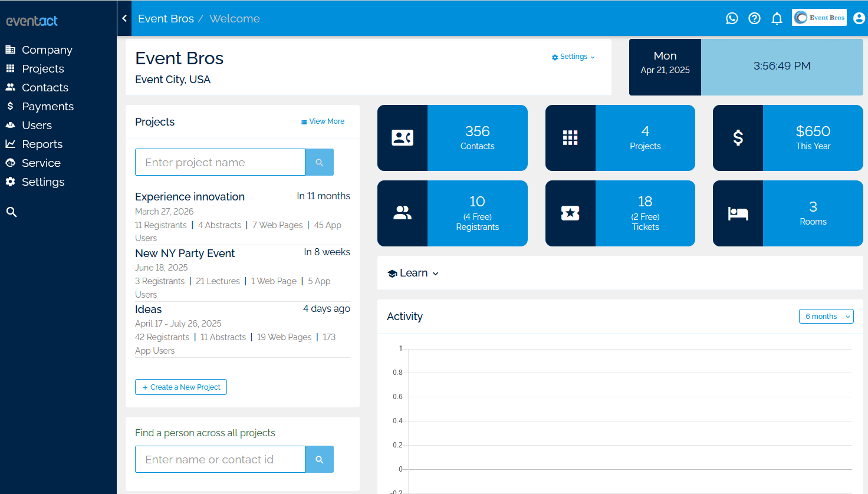Click 19 Web Pages under Ideas
868x494 pixels.
pyautogui.click(x=284, y=337)
